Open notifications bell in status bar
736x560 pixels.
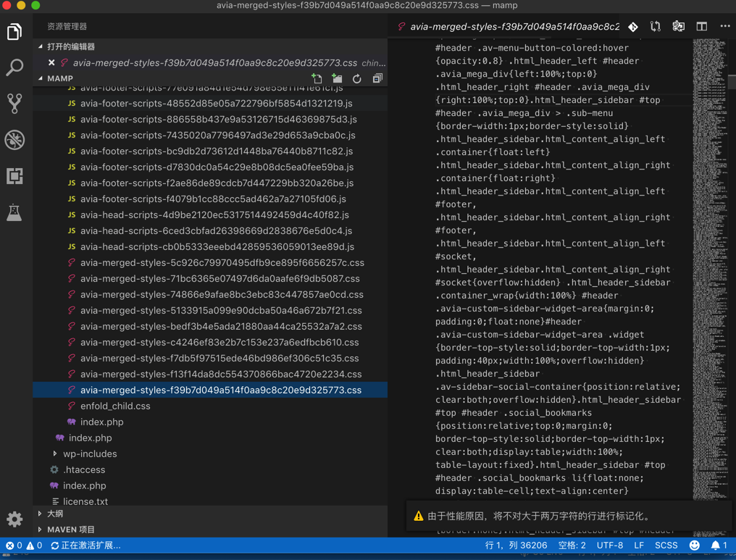pyautogui.click(x=719, y=545)
